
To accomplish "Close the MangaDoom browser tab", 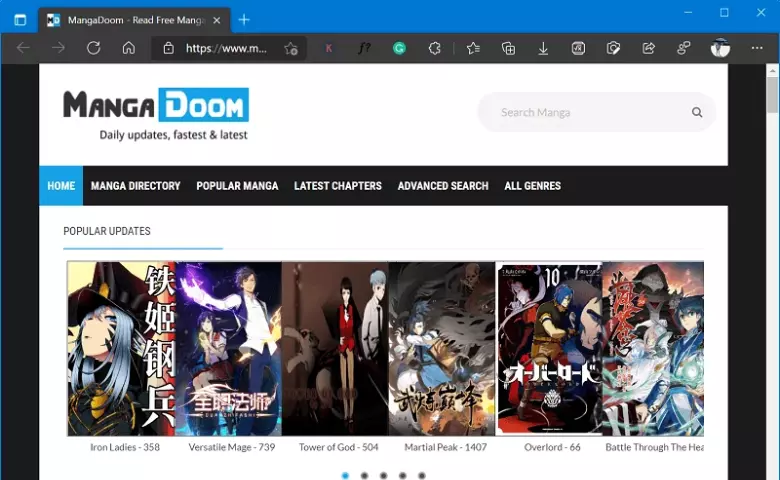I will point(216,20).
